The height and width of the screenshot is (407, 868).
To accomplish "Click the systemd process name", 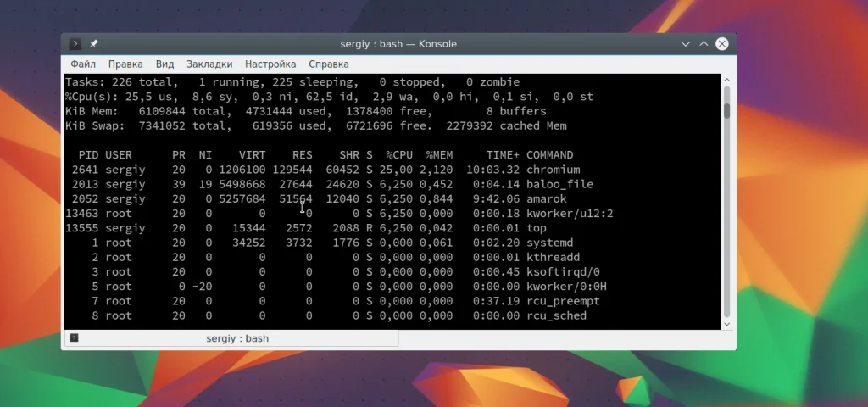I will pos(549,243).
